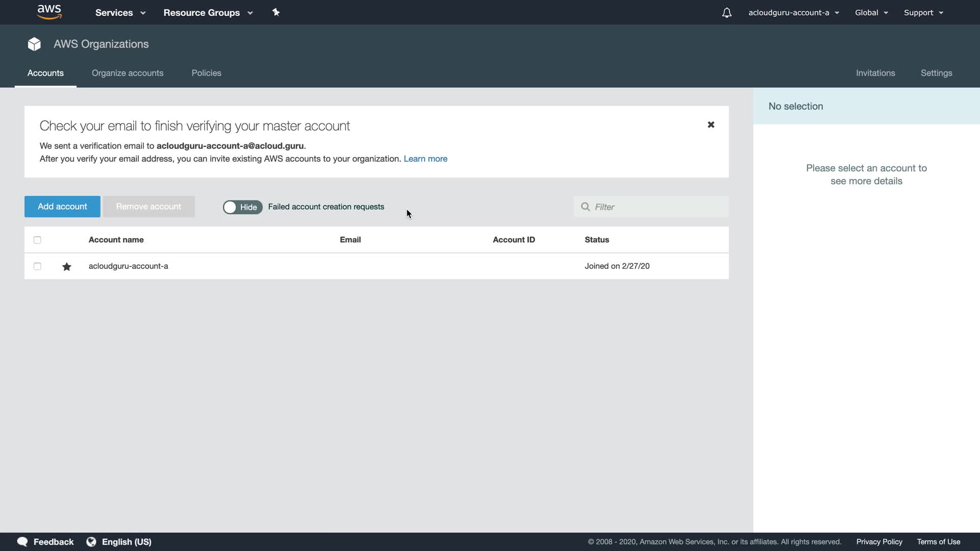Click the language globe icon

coord(91,542)
